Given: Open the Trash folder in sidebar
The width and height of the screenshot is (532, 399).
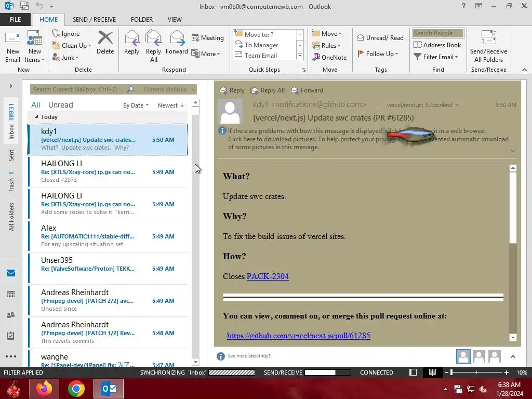Looking at the screenshot, I should tap(11, 182).
